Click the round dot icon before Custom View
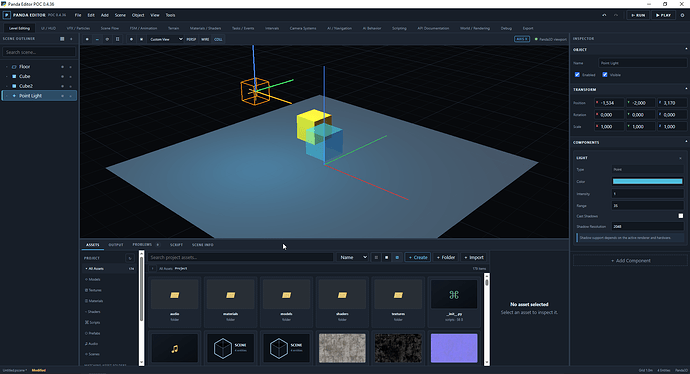Screen dimensions: 690x374 [131, 39]
